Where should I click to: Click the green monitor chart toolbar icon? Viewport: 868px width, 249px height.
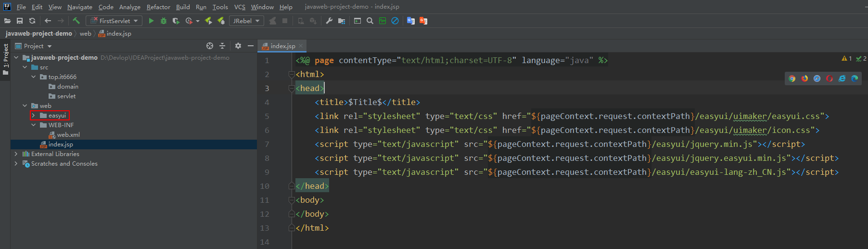[x=383, y=21]
